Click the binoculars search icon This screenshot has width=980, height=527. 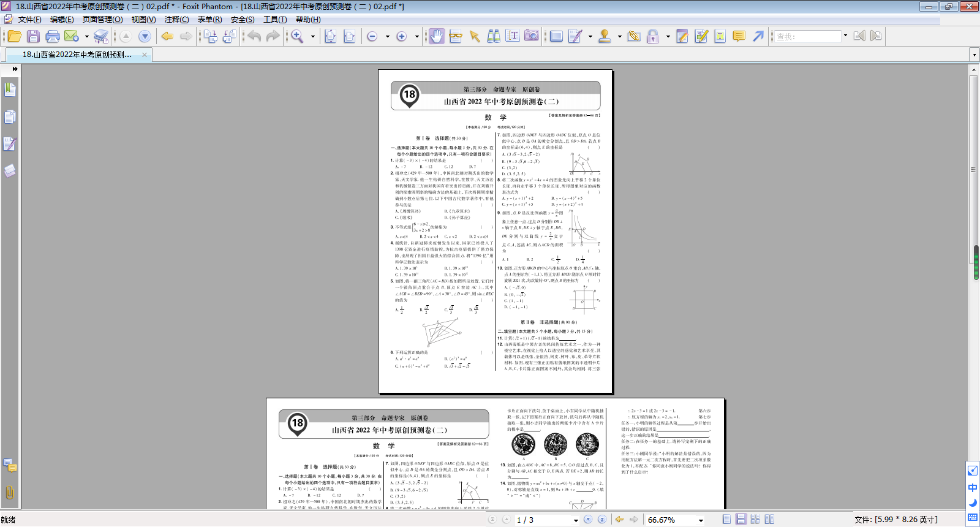click(x=494, y=37)
